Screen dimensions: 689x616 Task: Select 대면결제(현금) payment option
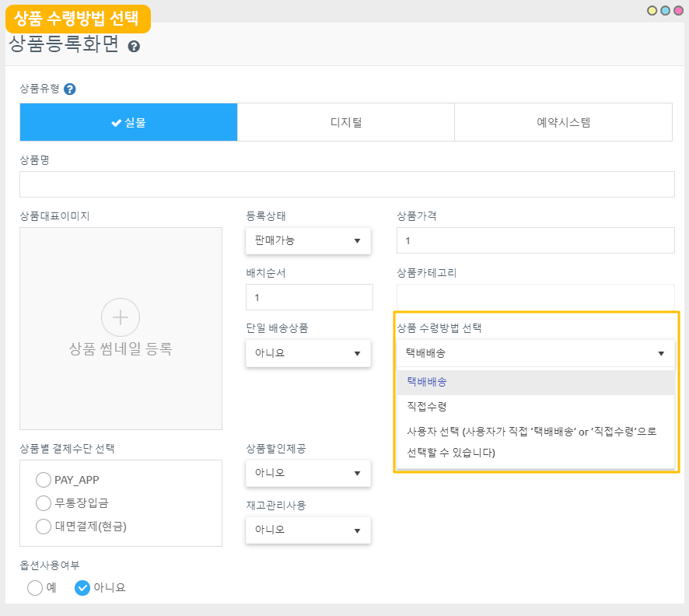click(x=44, y=527)
